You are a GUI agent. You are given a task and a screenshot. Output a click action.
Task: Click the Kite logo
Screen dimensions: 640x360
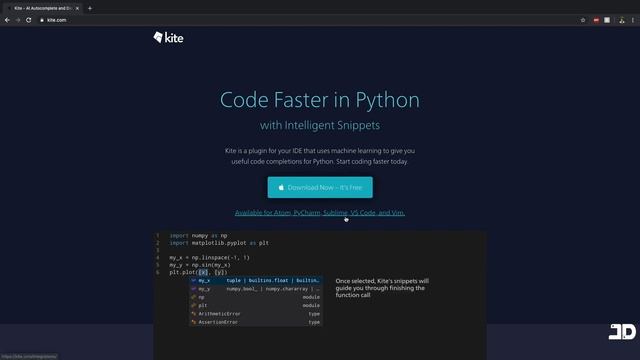(x=168, y=38)
